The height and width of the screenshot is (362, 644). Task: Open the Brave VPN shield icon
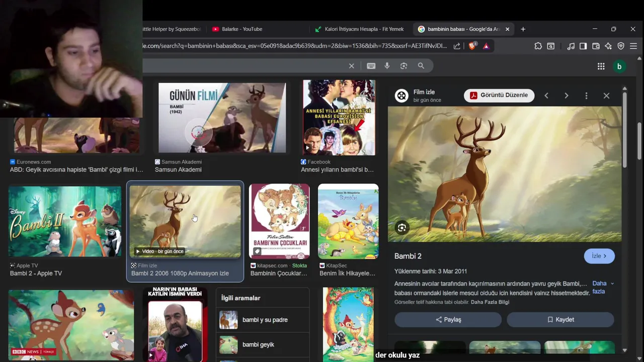tap(621, 46)
